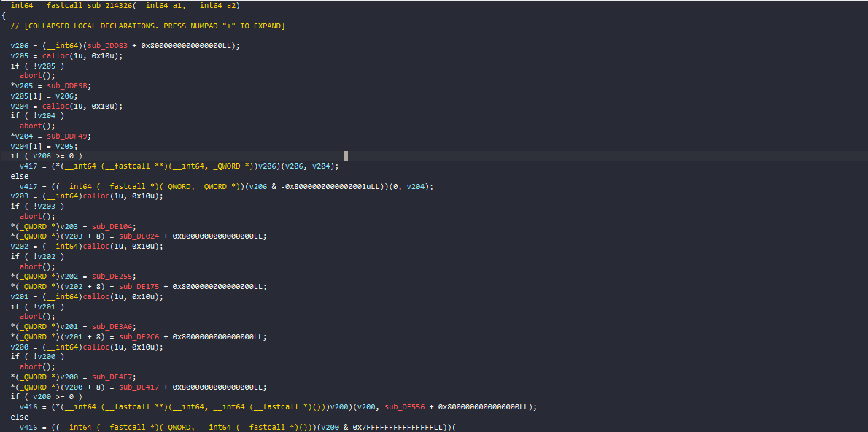Screen dimensions: 868x432
Task: Select the line v205[1] = v206;
Action: (44, 96)
